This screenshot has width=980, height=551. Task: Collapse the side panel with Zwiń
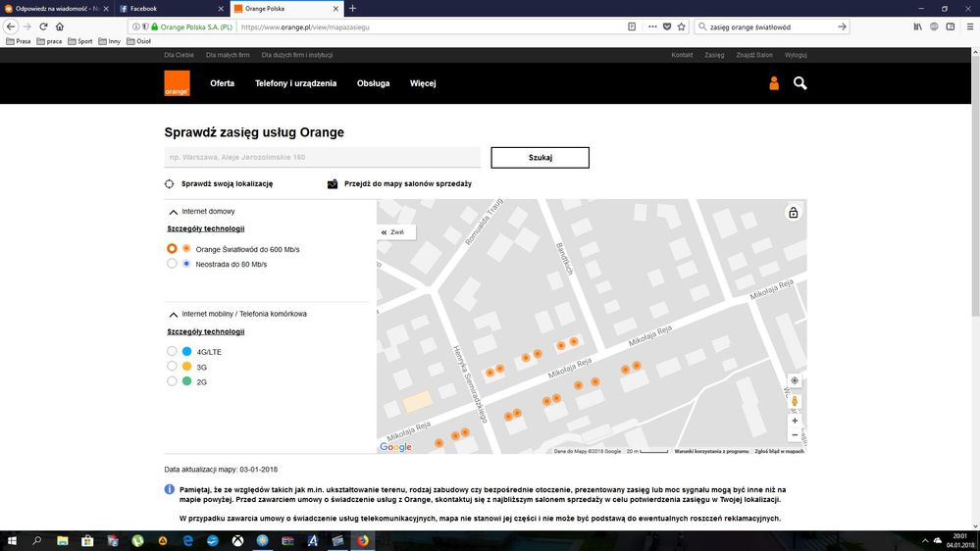396,232
